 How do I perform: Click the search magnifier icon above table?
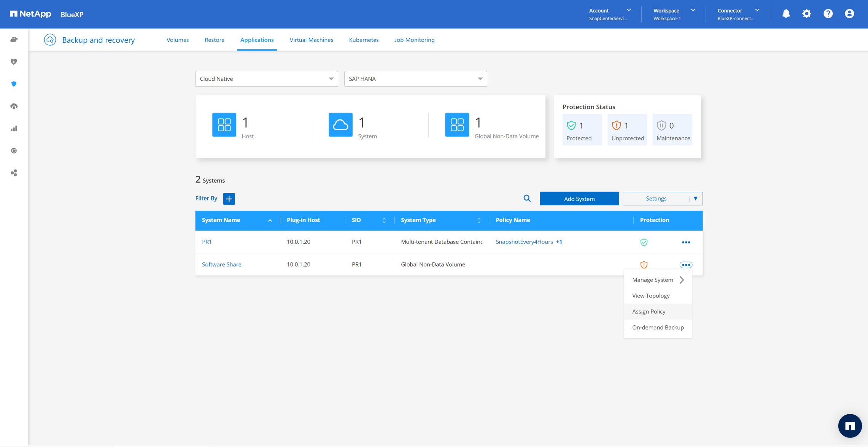(x=527, y=198)
